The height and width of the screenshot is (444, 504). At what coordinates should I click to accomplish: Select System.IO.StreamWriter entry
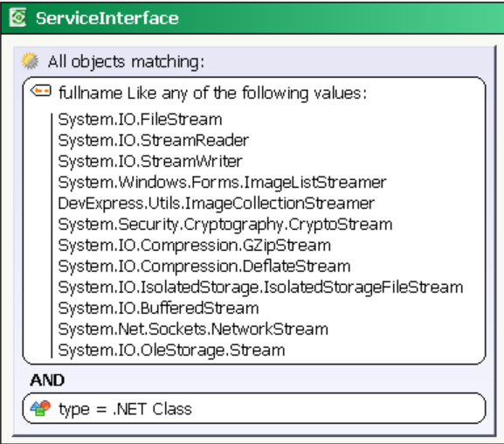[x=150, y=162]
